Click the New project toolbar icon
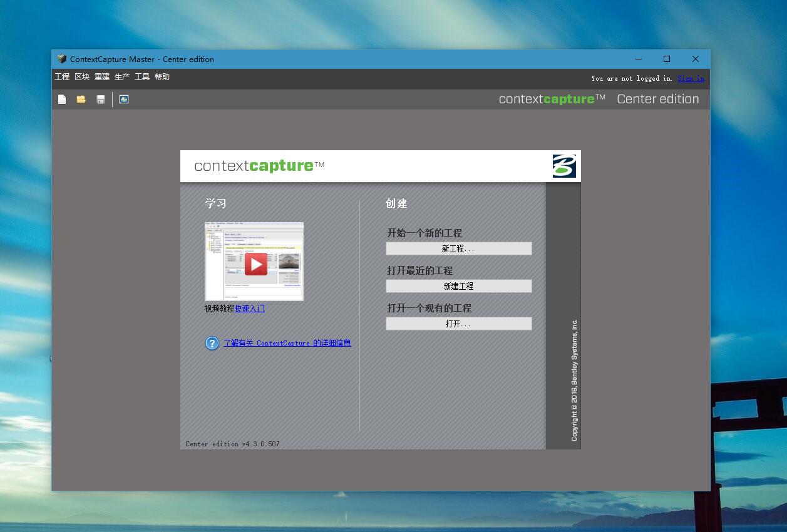Image resolution: width=787 pixels, height=532 pixels. 62,100
